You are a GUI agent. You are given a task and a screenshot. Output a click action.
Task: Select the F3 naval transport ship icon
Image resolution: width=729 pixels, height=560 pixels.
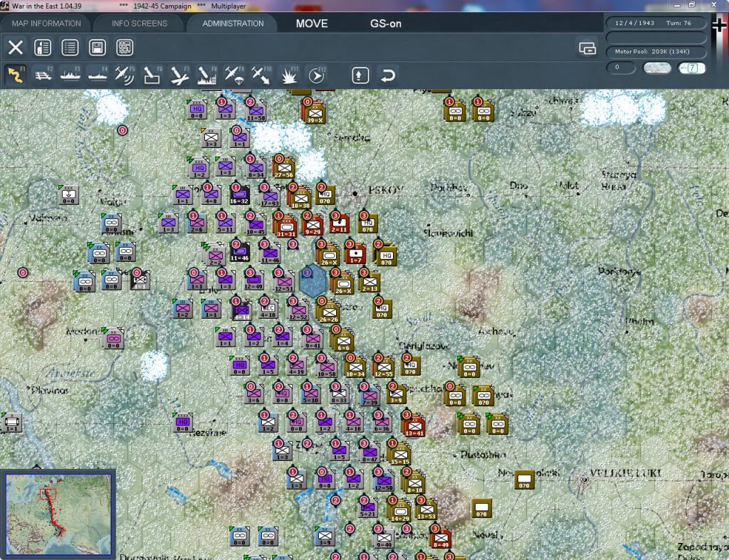(70, 75)
